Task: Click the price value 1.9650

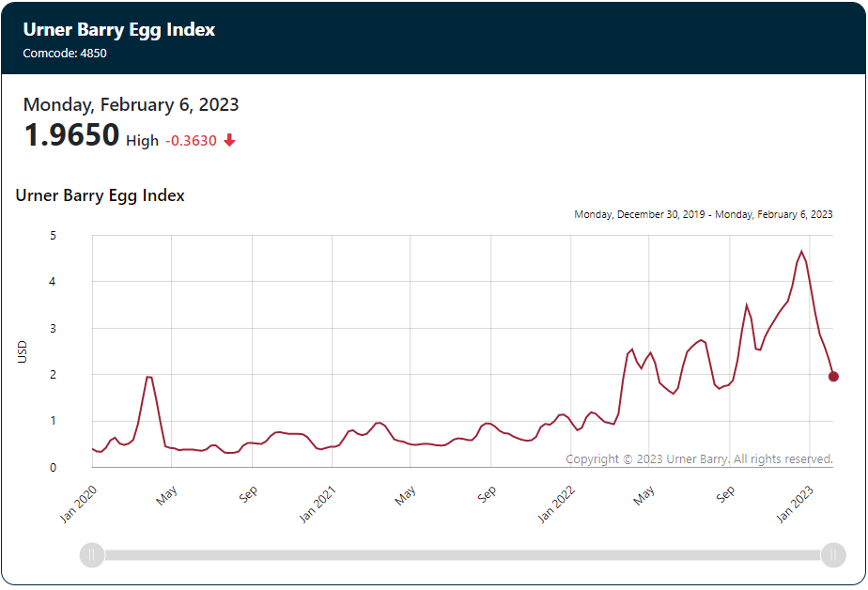Action: (71, 134)
